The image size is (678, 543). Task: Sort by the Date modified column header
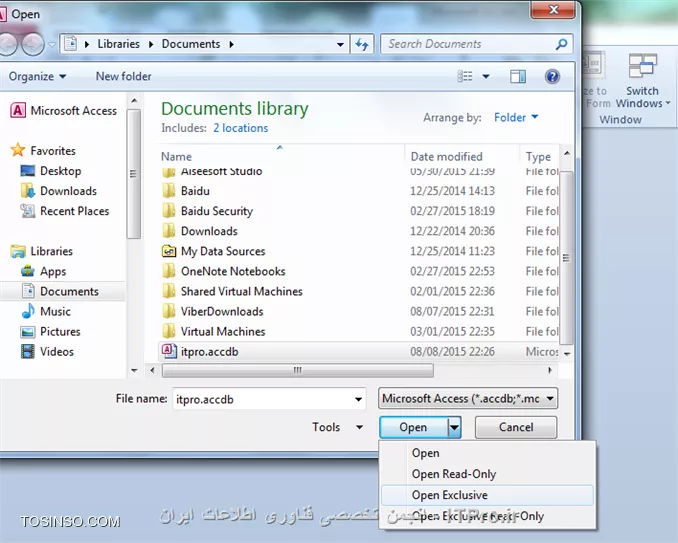tap(446, 157)
